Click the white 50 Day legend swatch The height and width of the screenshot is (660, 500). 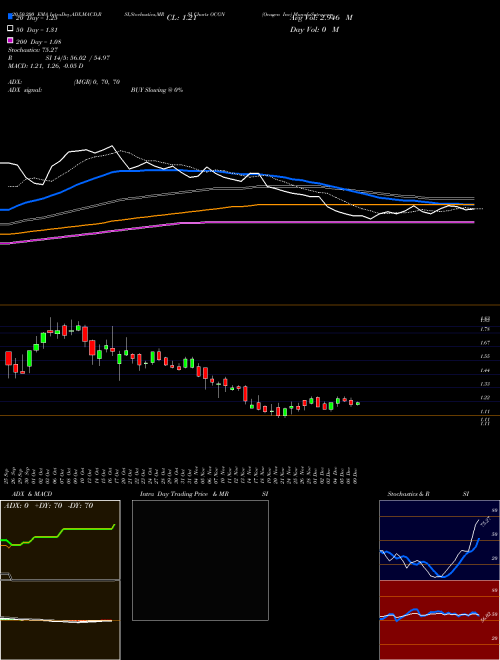point(10,29)
